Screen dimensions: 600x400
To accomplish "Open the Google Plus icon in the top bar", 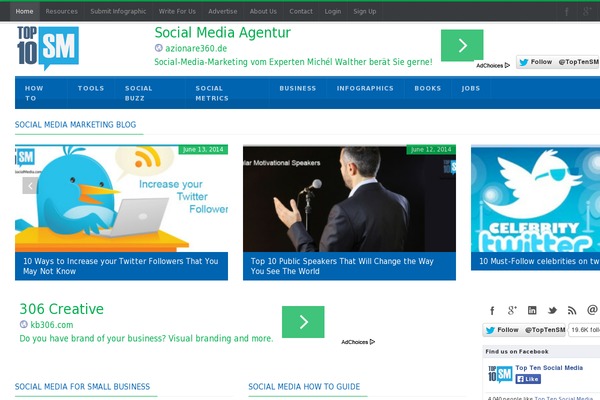I will 587,11.
